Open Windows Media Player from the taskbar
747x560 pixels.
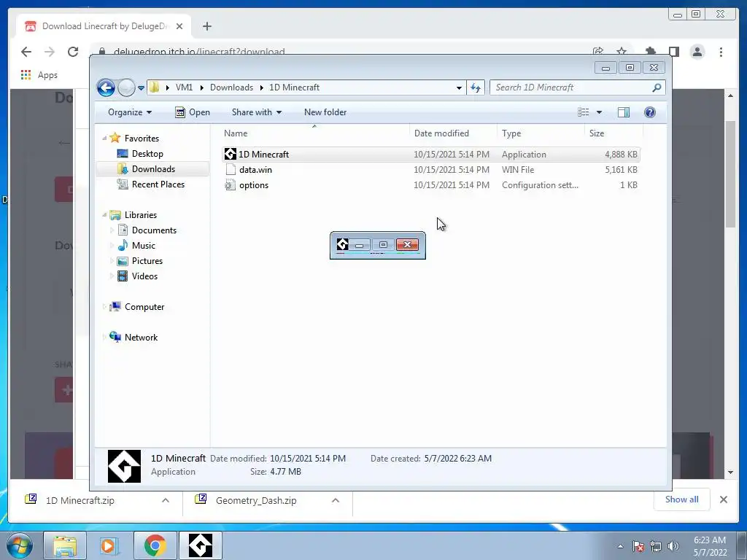[x=109, y=545]
